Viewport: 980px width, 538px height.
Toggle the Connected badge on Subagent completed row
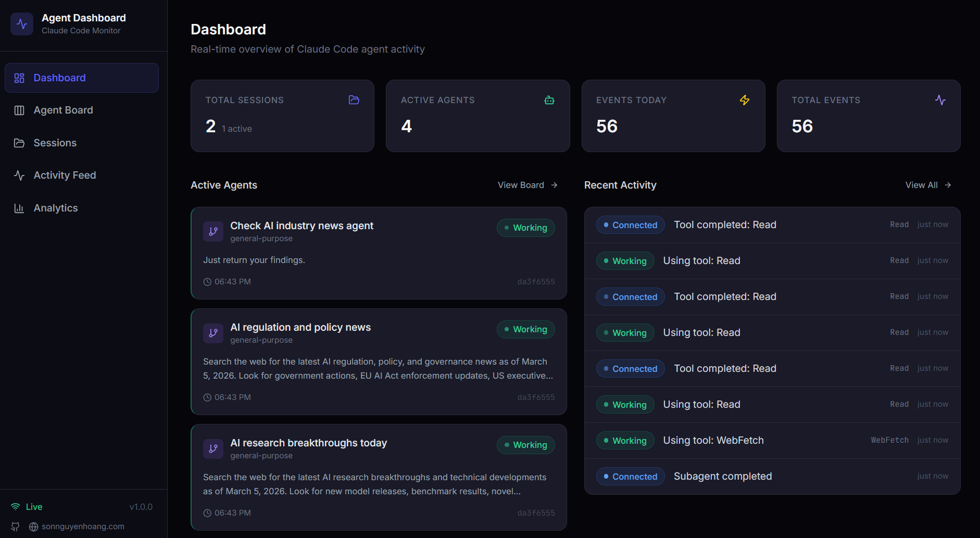630,476
